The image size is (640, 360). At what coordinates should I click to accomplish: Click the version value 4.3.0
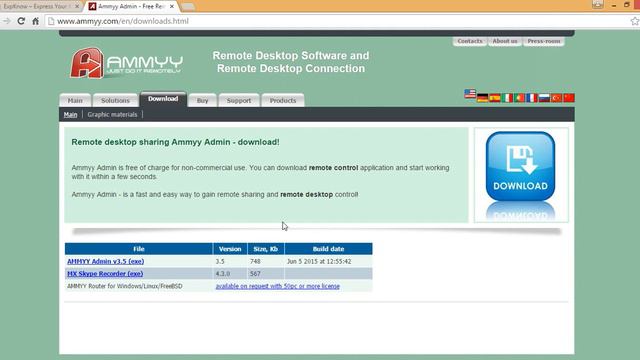[x=223, y=273]
